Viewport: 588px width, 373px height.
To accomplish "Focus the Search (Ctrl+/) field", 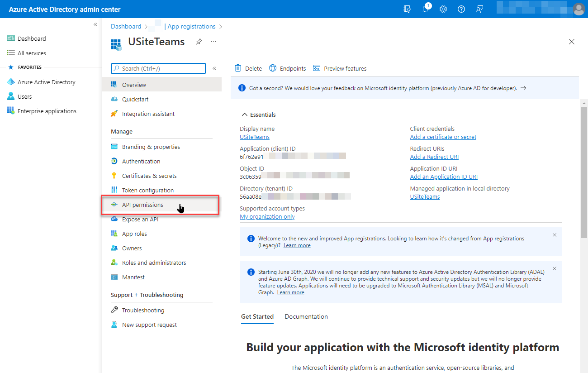I will 158,68.
